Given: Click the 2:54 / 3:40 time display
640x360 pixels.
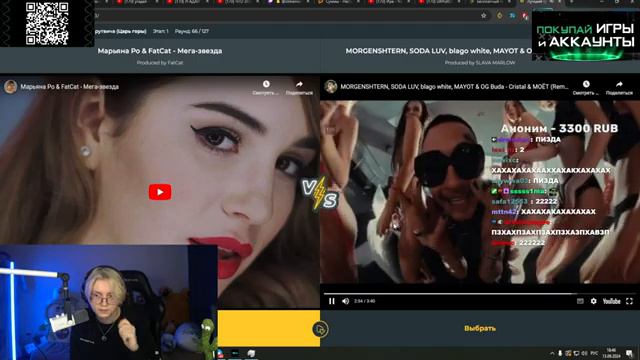Looking at the screenshot, I should pos(364,301).
